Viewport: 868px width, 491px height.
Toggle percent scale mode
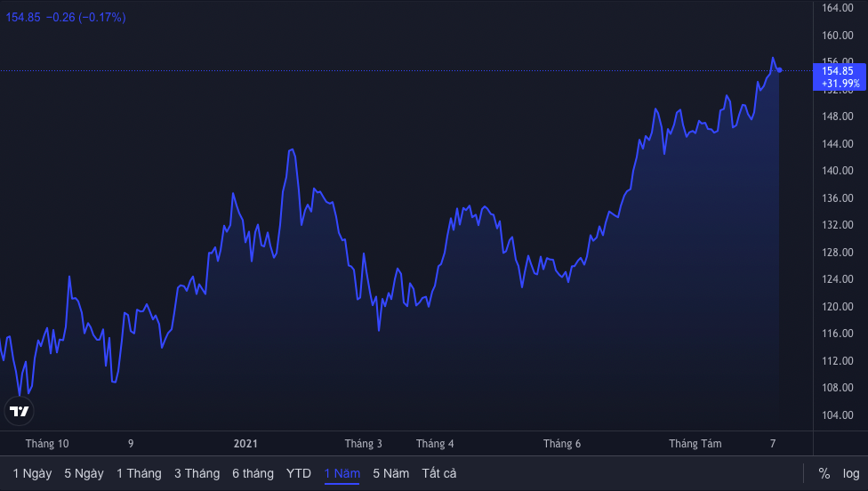(824, 474)
